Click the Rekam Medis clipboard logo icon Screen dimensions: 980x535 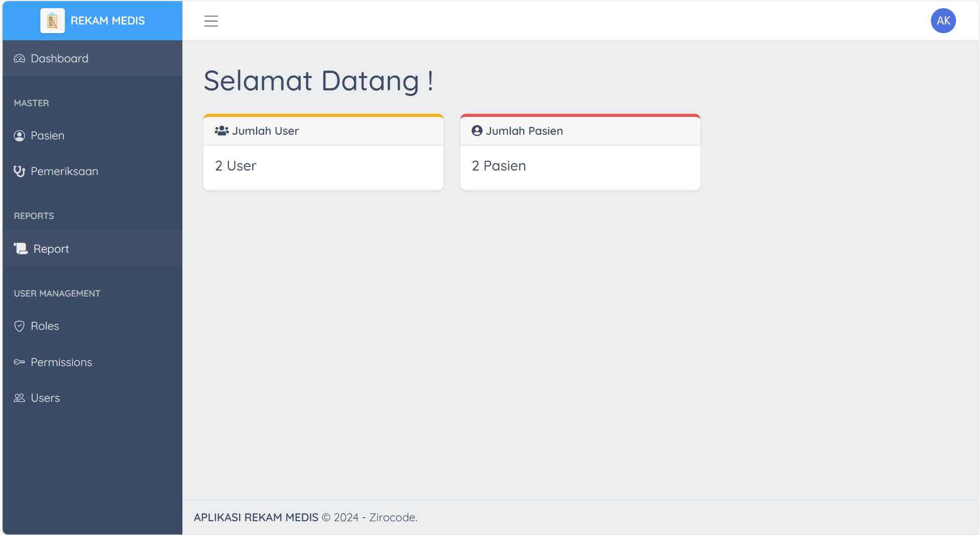coord(52,21)
